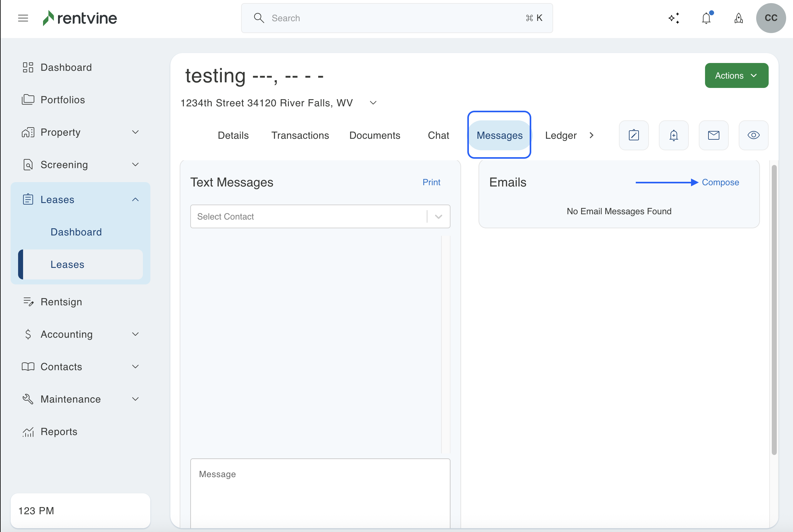Click the note edit icon button
The width and height of the screenshot is (793, 532).
coord(634,135)
